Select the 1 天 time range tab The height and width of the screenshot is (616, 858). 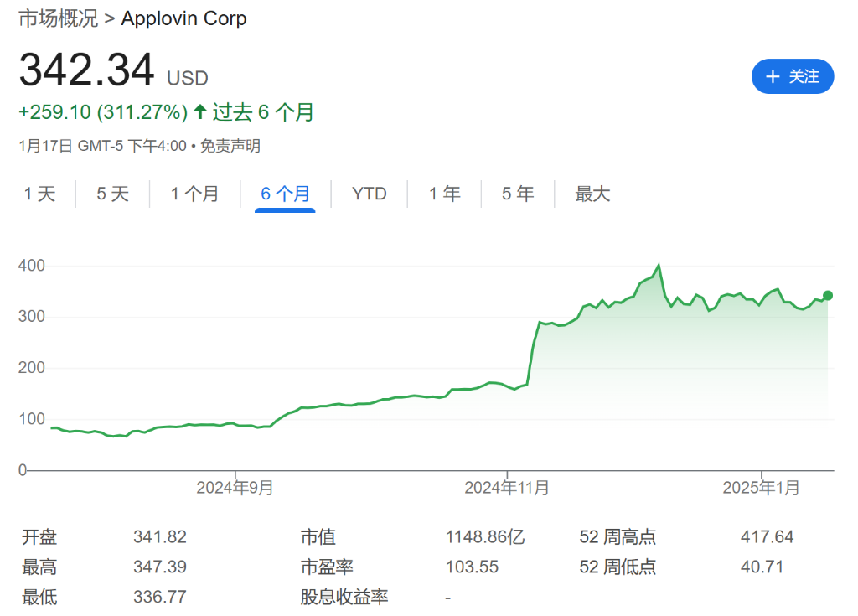point(39,194)
